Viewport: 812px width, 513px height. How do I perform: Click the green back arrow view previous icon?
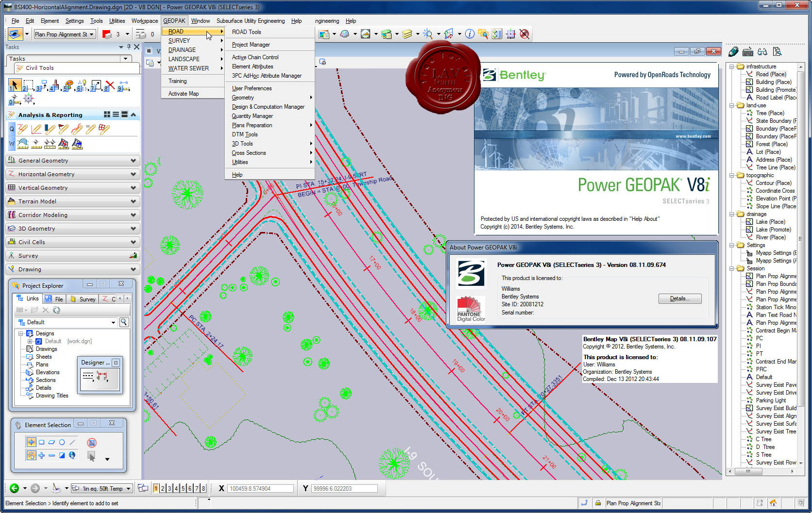click(15, 488)
